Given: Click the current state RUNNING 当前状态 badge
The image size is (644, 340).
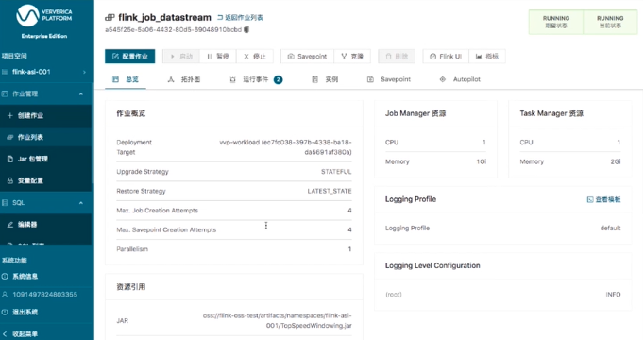Looking at the screenshot, I should point(610,22).
